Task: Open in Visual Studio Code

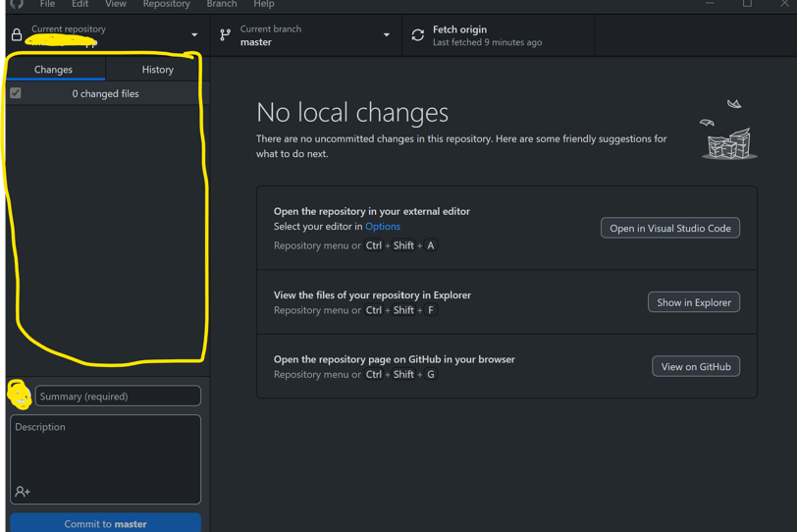Action: pos(670,228)
